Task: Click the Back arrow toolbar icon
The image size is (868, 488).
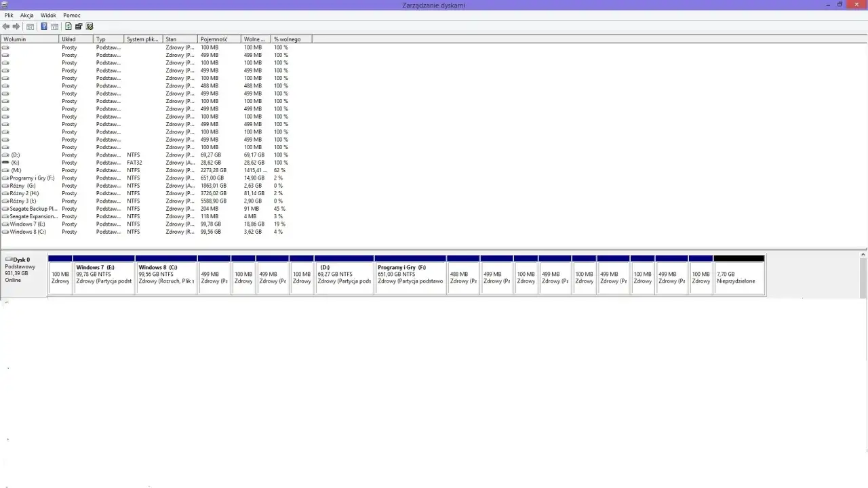Action: tap(6, 26)
